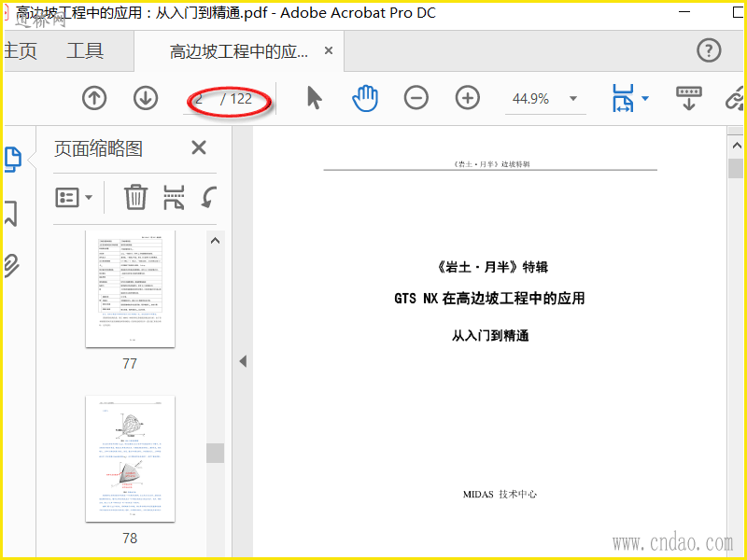The height and width of the screenshot is (560, 747).
Task: Click the heading 《岩土·月半》特辑
Action: click(491, 267)
